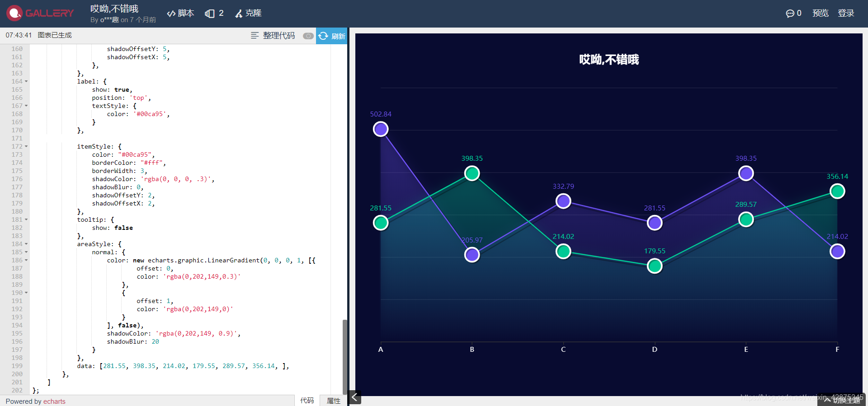Click the status text 图表已生成
The width and height of the screenshot is (868, 406).
coord(55,35)
